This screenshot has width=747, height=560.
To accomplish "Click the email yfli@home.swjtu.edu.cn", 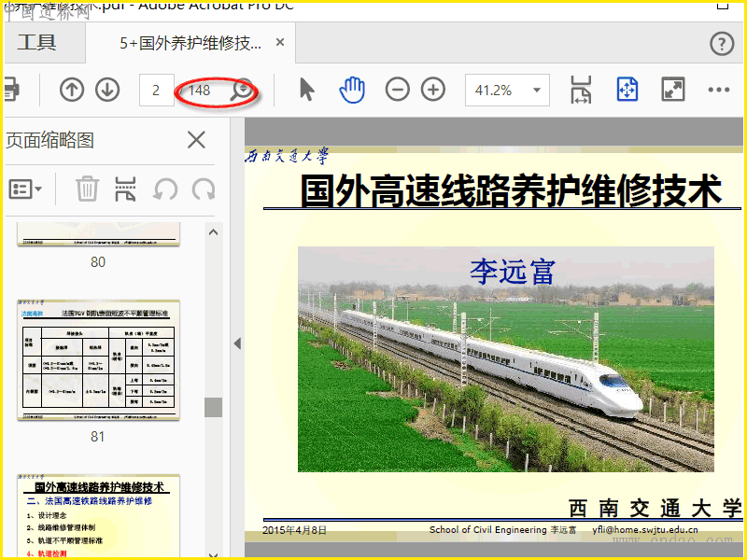I will 645,529.
